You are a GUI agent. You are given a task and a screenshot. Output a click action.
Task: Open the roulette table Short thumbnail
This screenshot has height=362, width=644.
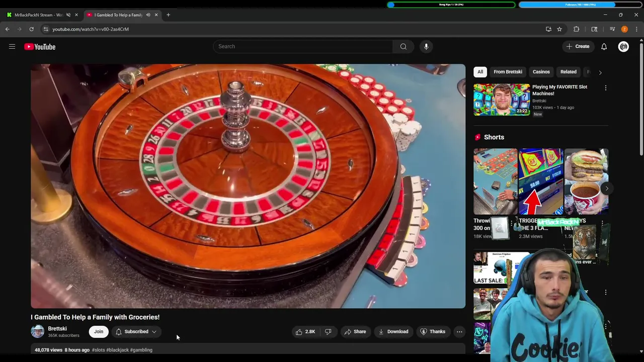coord(495,182)
